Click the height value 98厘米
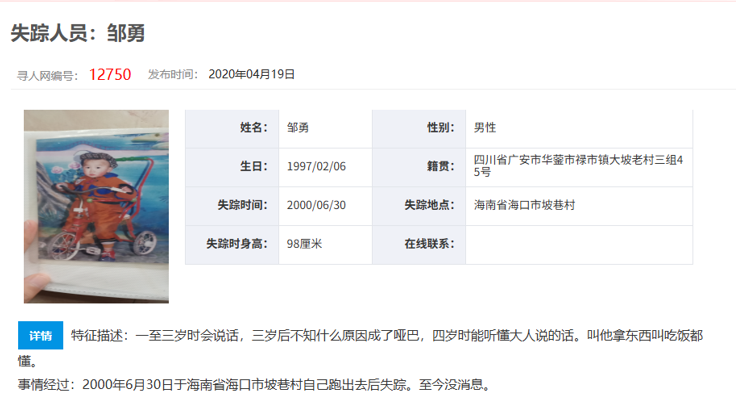 pyautogui.click(x=304, y=244)
